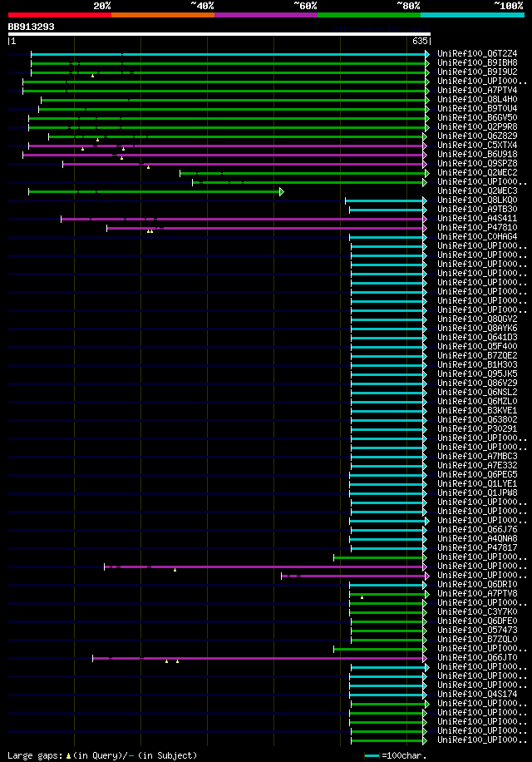Select the UniRef100_A7PTV8 label
The image size is (532, 762).
click(x=477, y=593)
